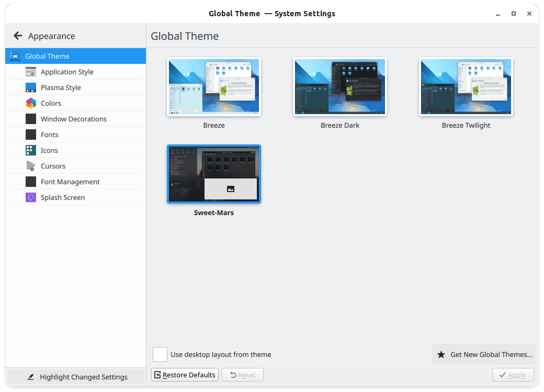
Task: Maximize the System Settings window
Action: (x=514, y=14)
